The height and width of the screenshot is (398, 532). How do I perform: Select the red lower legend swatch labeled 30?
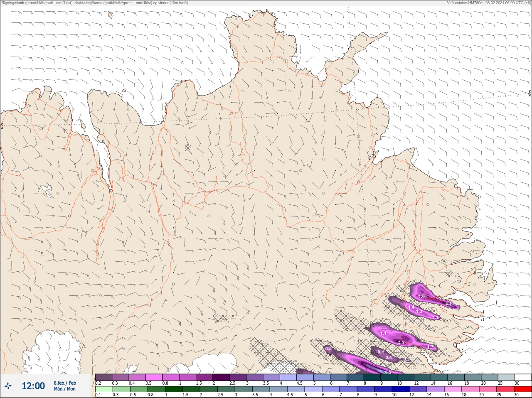click(x=523, y=389)
